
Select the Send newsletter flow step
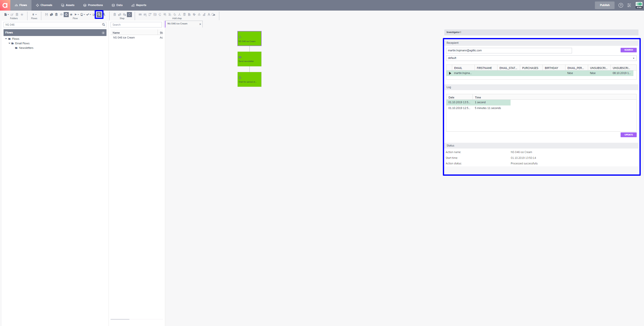pos(249,59)
